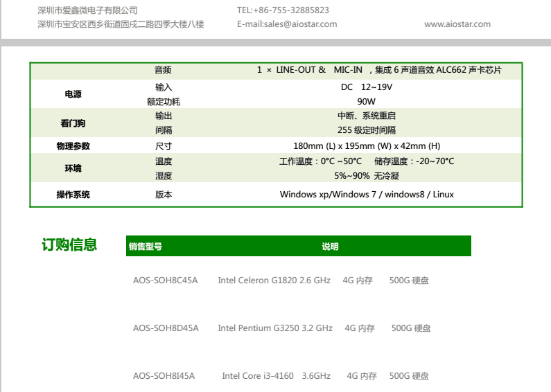
Task: Click the 版本 label
Action: pos(164,195)
